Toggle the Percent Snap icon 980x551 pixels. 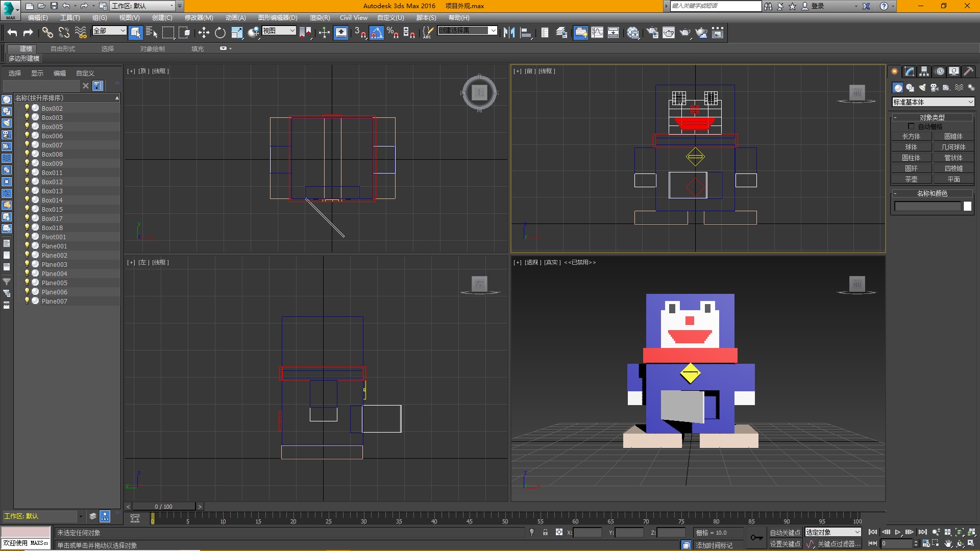[x=393, y=33]
